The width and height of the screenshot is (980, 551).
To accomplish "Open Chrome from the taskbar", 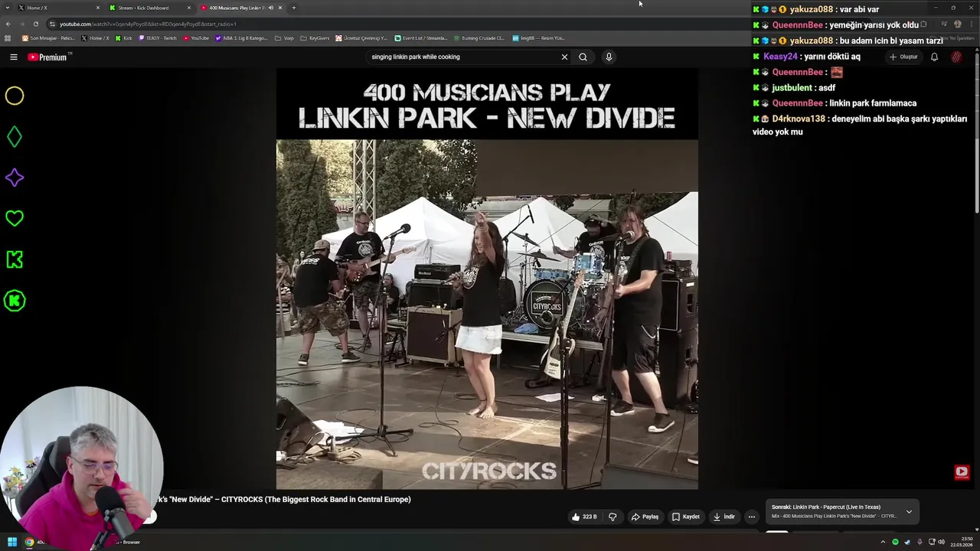I will [x=29, y=542].
